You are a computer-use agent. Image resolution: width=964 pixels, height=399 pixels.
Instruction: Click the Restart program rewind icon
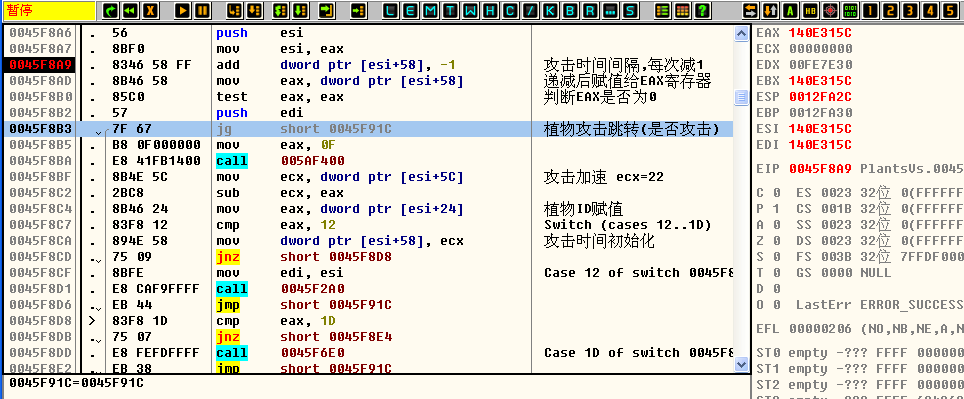(x=130, y=10)
